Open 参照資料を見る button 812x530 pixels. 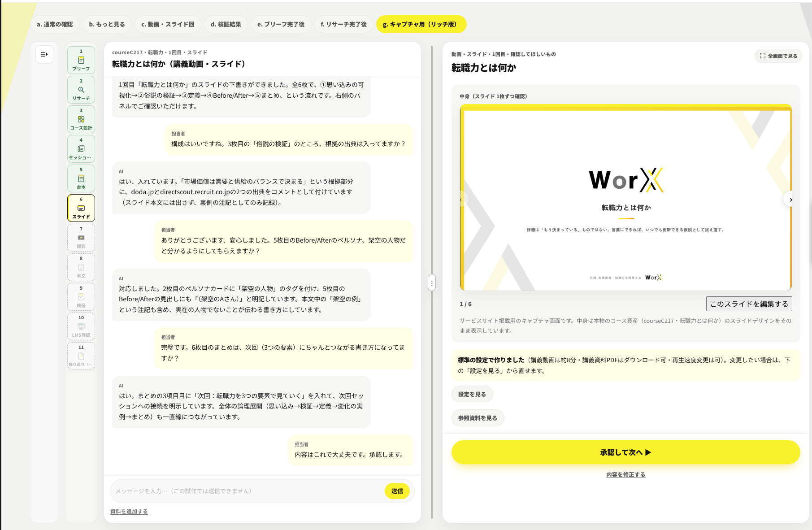(x=478, y=418)
